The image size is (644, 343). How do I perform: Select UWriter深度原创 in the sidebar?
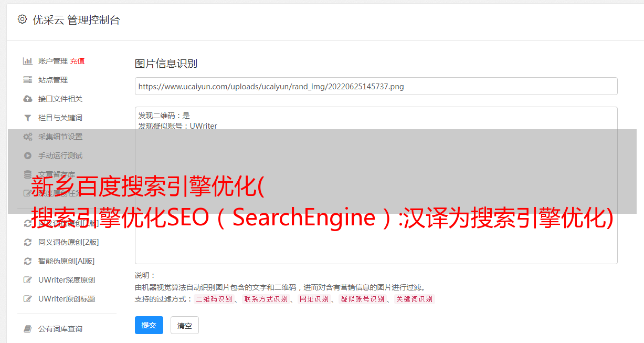point(67,280)
